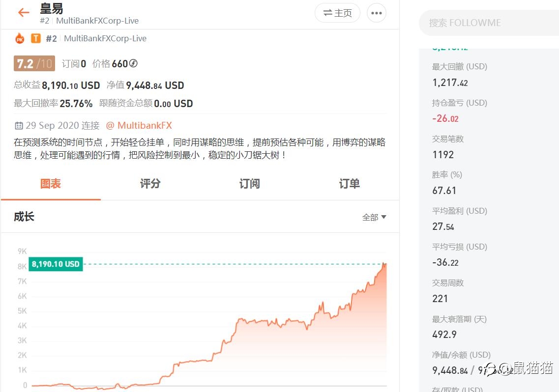Switch to the 评分 rating tab
Screen dimensions: 559x392
click(x=150, y=184)
